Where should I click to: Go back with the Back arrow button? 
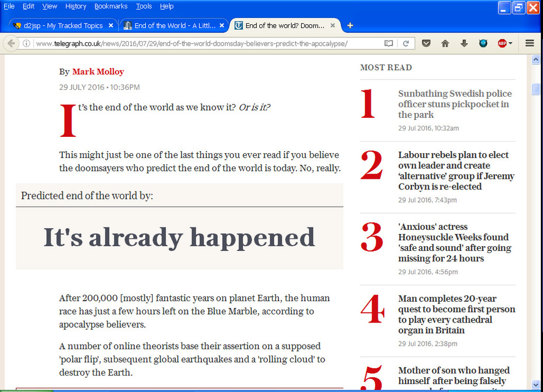click(11, 43)
